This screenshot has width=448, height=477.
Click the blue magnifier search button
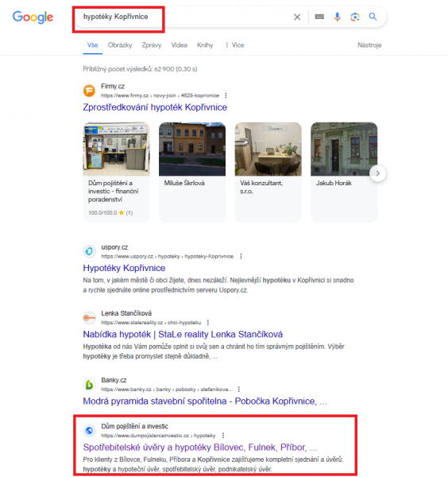click(373, 17)
